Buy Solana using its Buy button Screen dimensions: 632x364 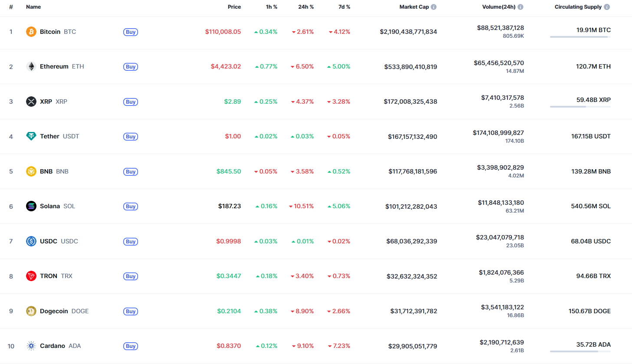click(131, 207)
